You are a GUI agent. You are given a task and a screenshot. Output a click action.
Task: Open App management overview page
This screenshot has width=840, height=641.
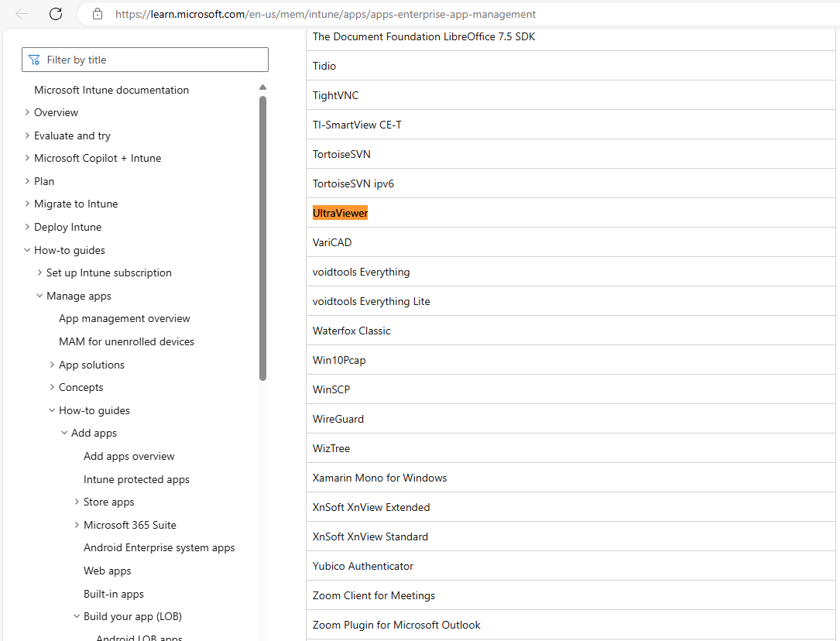pos(125,319)
